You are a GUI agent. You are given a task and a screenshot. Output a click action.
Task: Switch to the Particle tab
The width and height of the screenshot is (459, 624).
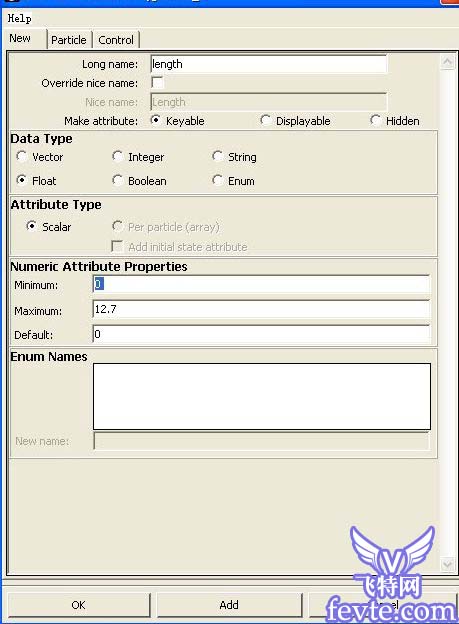coord(69,40)
